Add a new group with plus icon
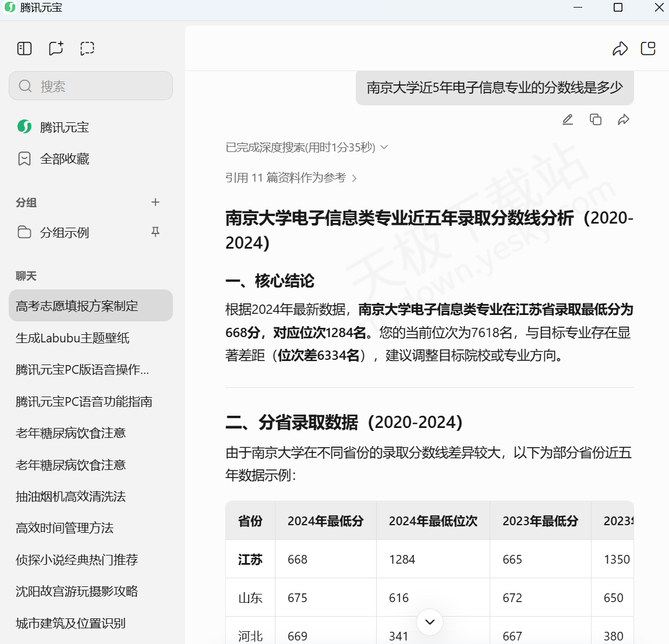The width and height of the screenshot is (669, 644). pyautogui.click(x=155, y=202)
